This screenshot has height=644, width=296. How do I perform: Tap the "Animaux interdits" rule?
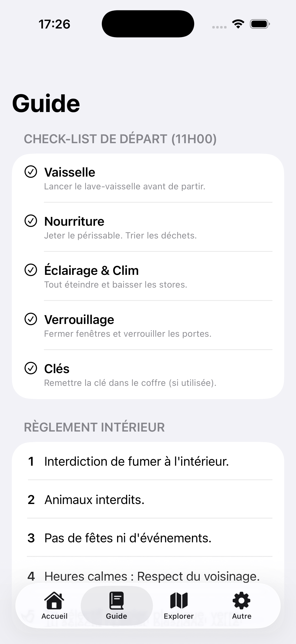pyautogui.click(x=94, y=500)
